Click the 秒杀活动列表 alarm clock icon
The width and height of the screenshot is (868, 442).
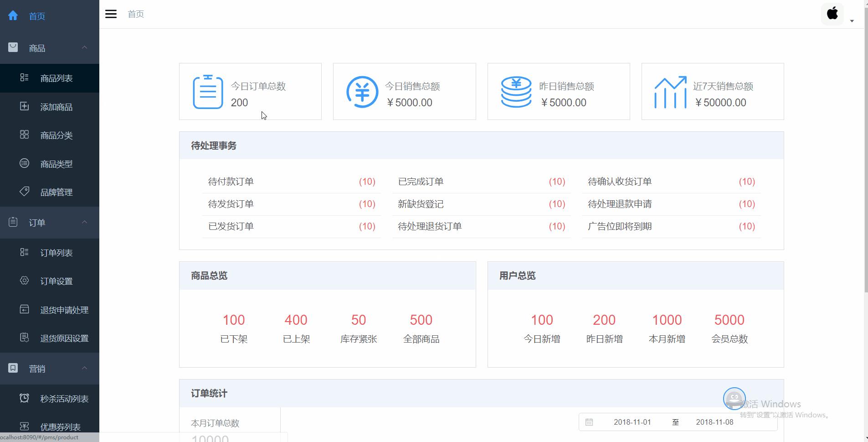(24, 398)
